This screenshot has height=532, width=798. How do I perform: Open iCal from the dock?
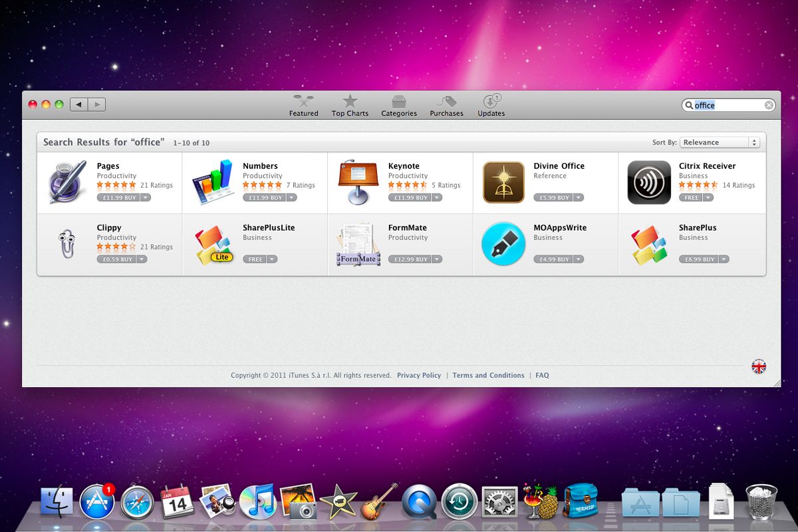178,502
